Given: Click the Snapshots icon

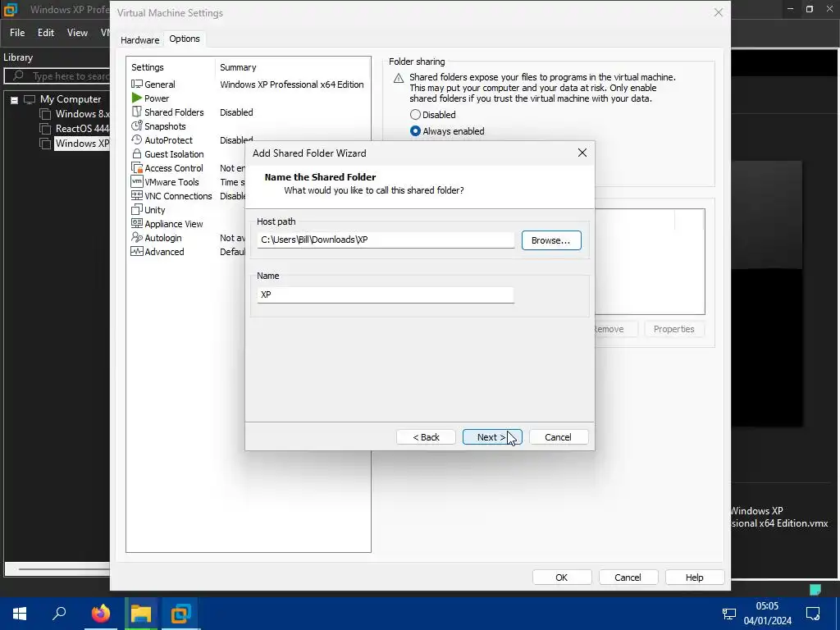Looking at the screenshot, I should tap(137, 126).
